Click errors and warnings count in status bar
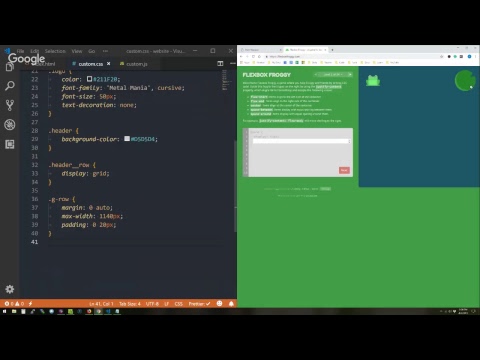 tap(14, 304)
